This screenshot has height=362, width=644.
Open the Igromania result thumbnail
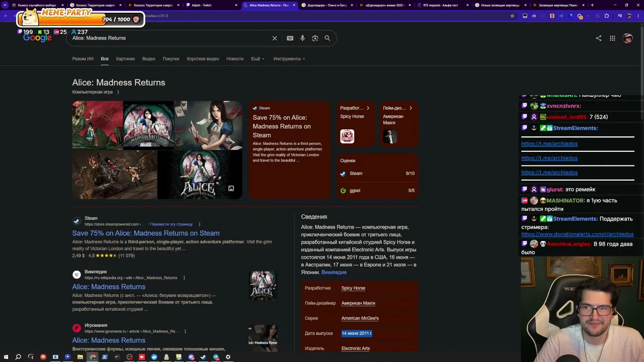pos(263,338)
